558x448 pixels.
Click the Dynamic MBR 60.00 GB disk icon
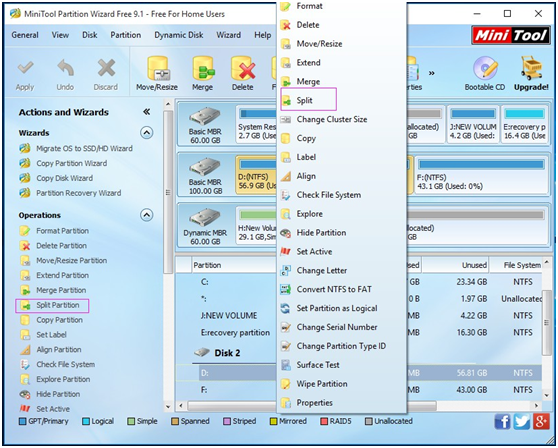(205, 217)
